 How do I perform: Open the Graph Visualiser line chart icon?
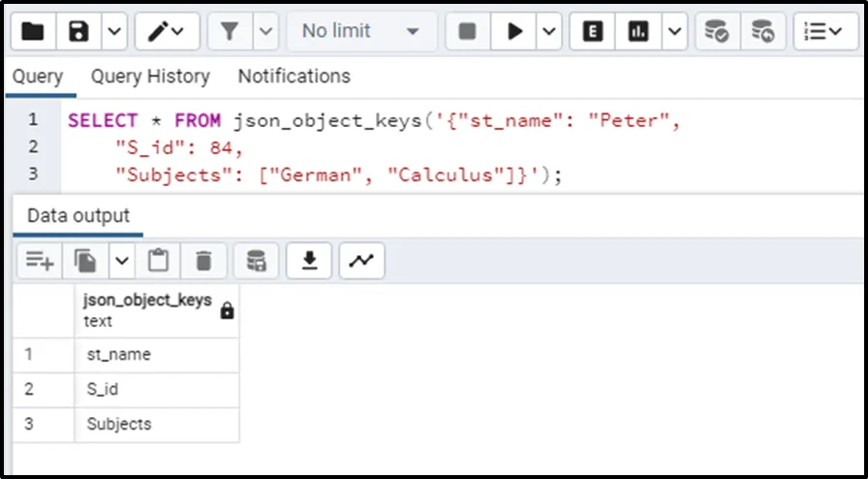pyautogui.click(x=361, y=260)
